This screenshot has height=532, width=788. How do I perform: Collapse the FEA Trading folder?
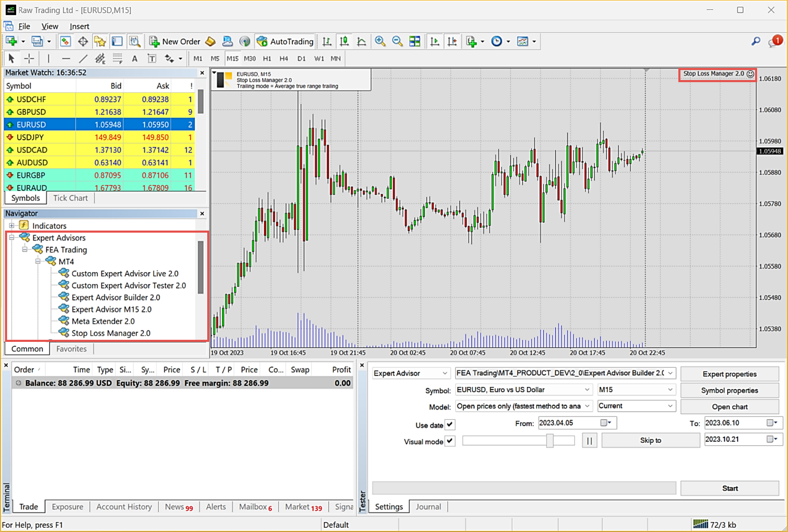coord(25,249)
